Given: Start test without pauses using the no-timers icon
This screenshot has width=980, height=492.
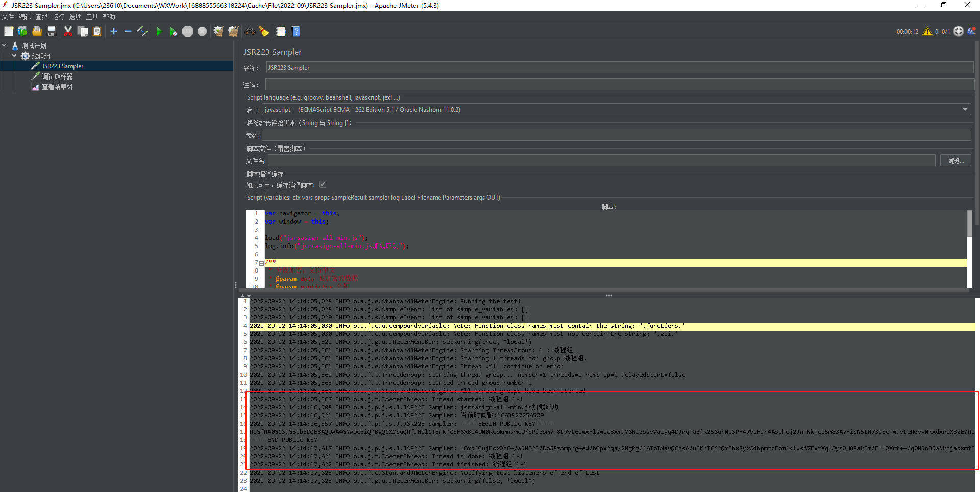Looking at the screenshot, I should (x=174, y=31).
